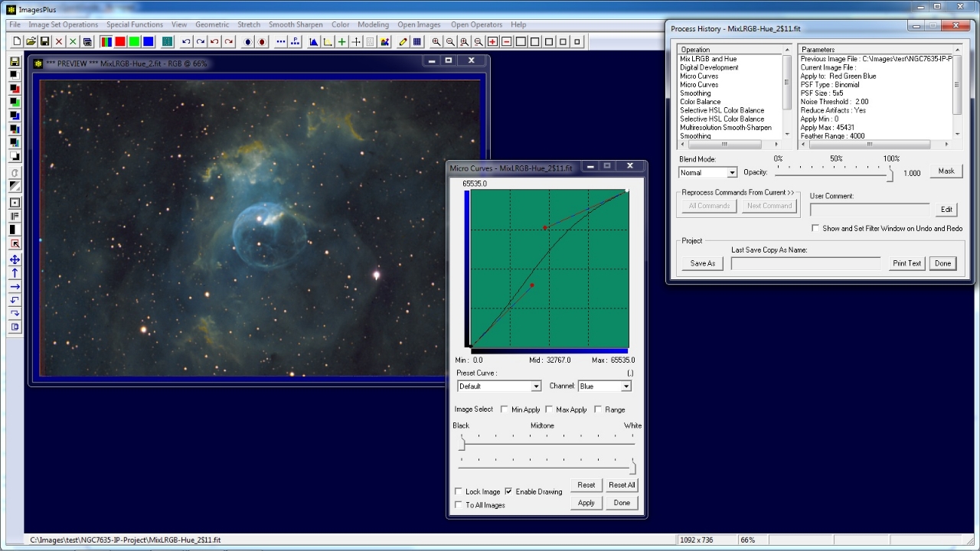Viewport: 980px width, 551px height.
Task: Enable the Max Apply checkbox
Action: (549, 409)
